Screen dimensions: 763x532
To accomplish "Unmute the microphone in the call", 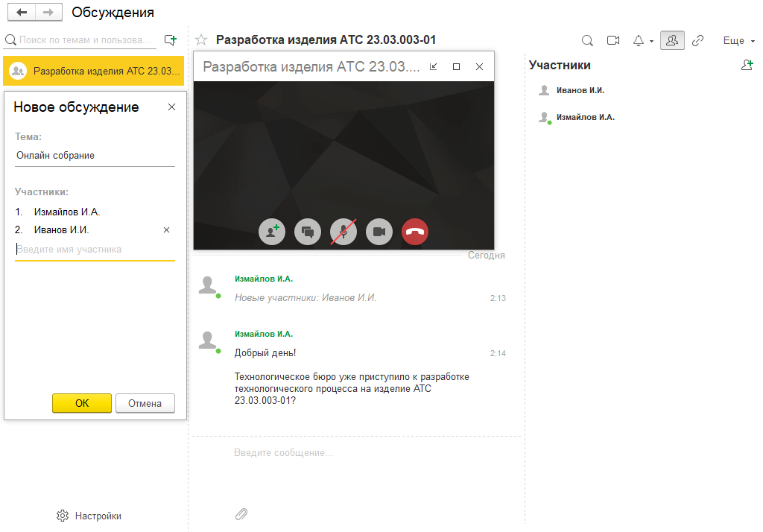I will point(343,232).
